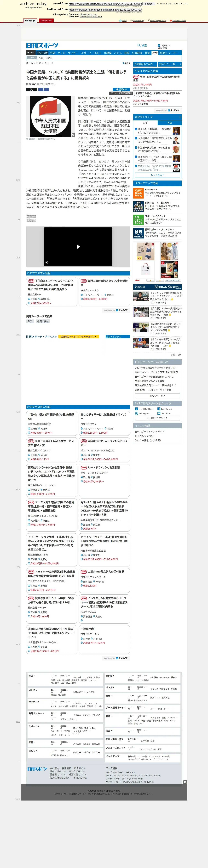Switch to the archive Screenshot tab

click(46, 21)
